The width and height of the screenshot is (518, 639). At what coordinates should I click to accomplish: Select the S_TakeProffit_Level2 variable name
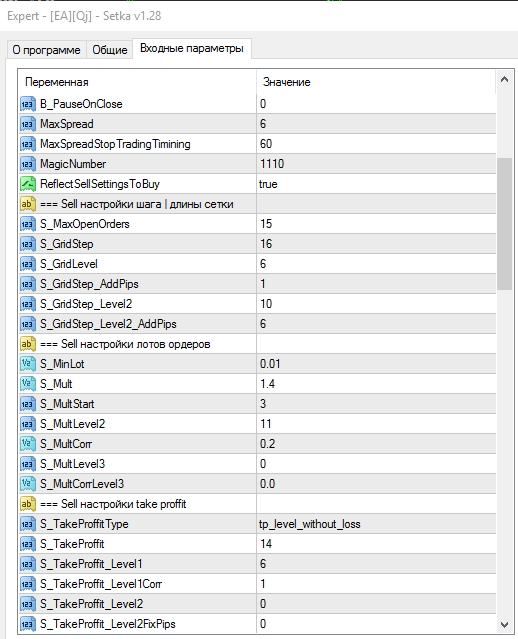tap(91, 604)
